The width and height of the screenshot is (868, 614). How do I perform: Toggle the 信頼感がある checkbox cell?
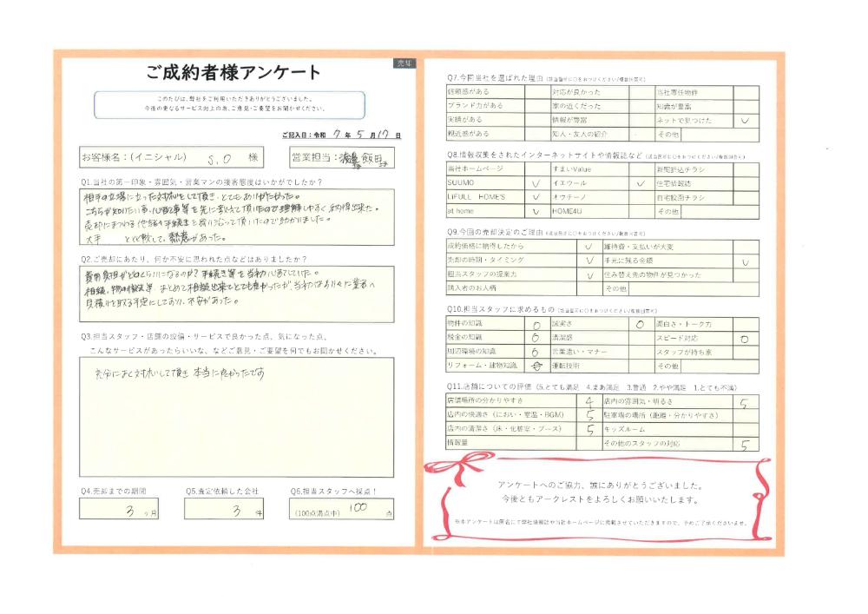pyautogui.click(x=537, y=92)
